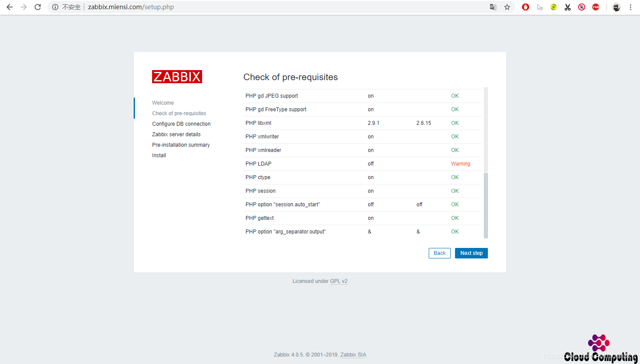Click the browser forward arrow
640x364 pixels.
click(24, 7)
